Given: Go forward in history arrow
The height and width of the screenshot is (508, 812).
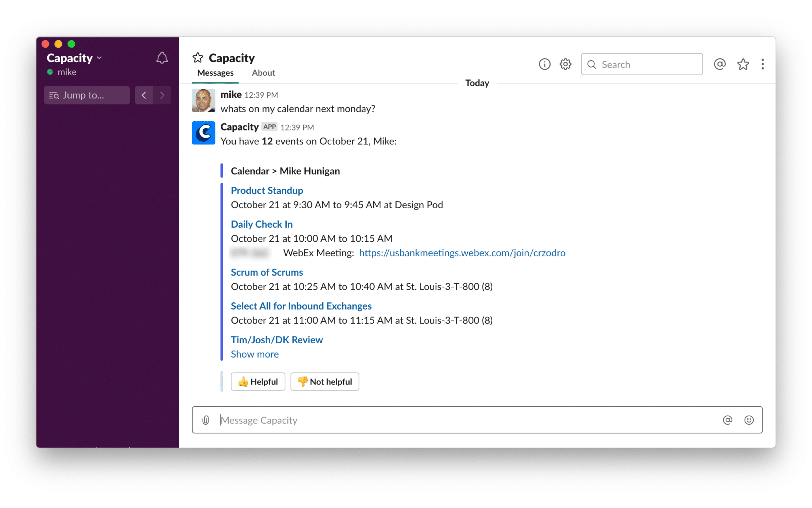Looking at the screenshot, I should (162, 95).
